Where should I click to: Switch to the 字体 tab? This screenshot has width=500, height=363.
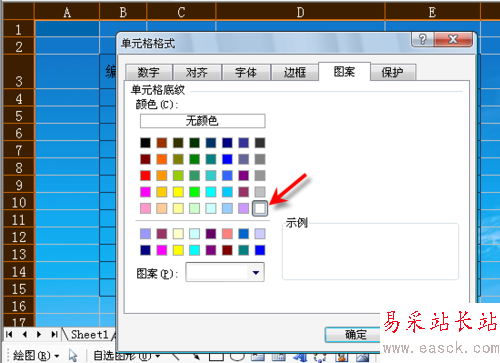coord(246,72)
